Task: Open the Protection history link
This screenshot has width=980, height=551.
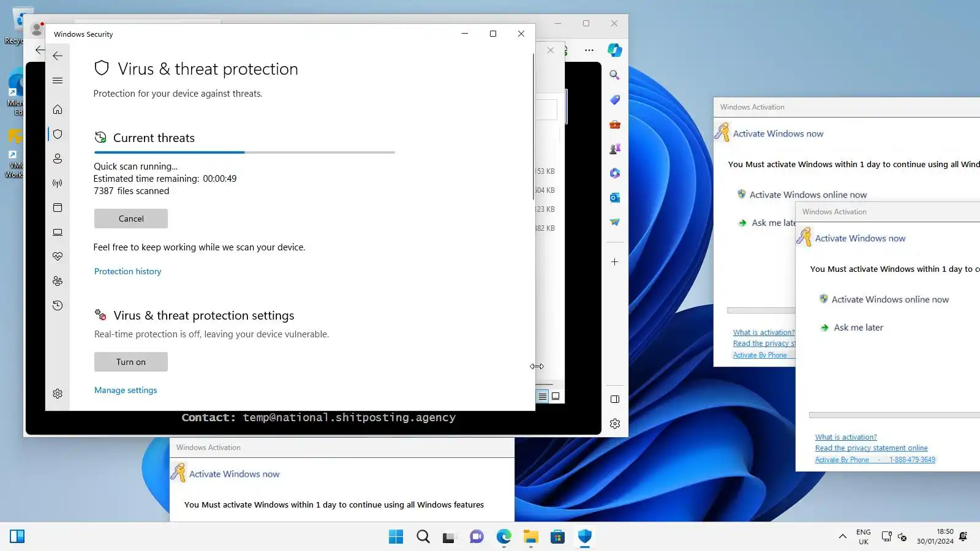Action: click(127, 271)
